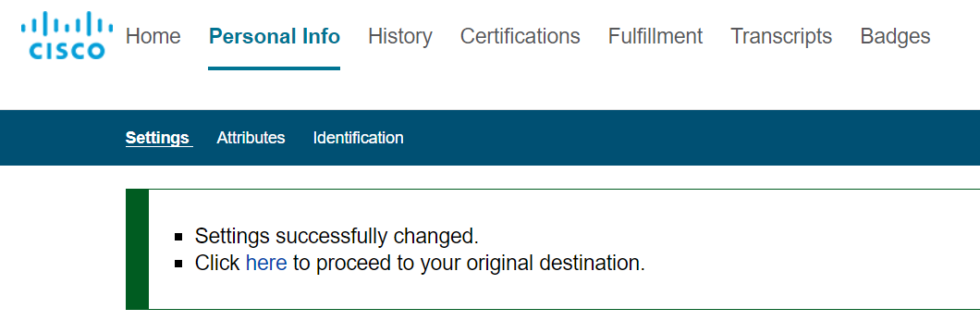980x333 pixels.
Task: Click the "Settings successfully changed." message text
Action: coord(337,236)
